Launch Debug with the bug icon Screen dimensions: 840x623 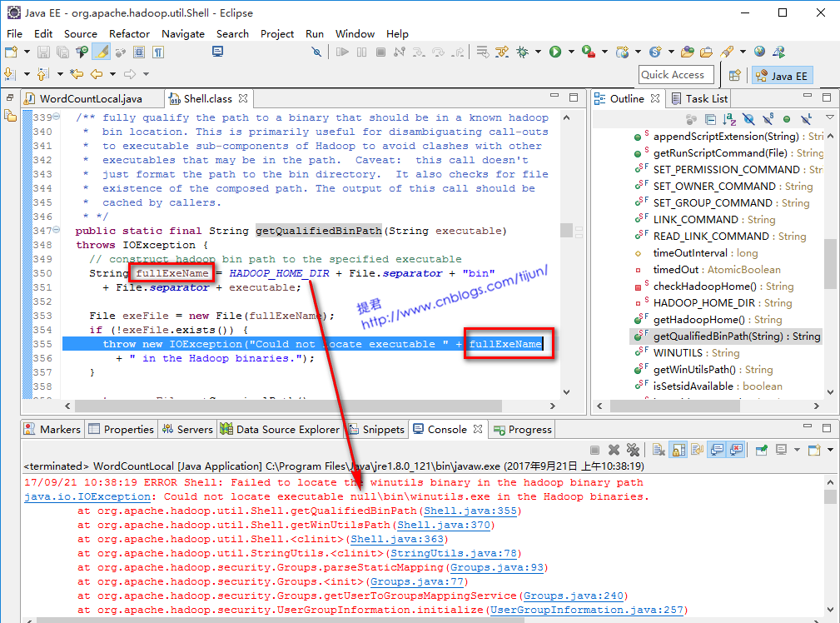(522, 52)
